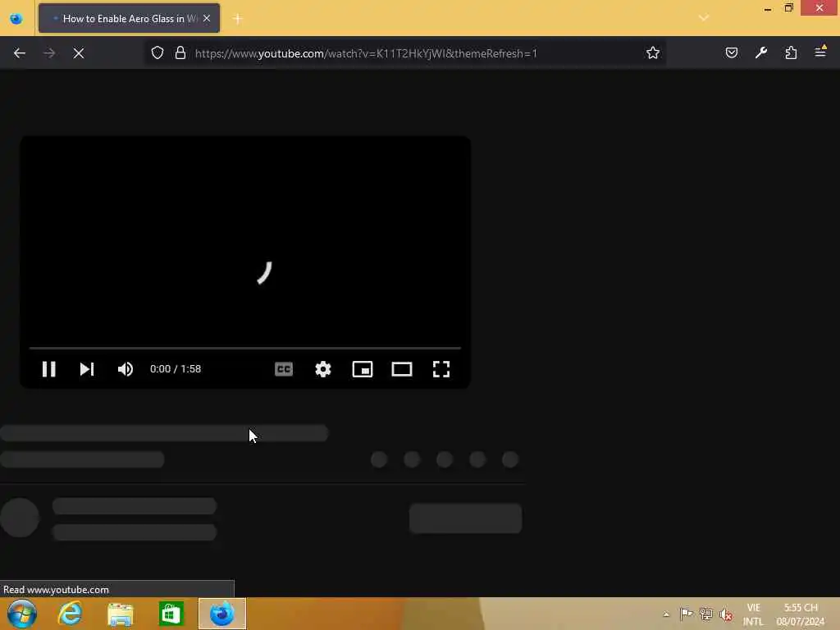Click the muted speaker tray icon
The image size is (840, 630).
726,614
